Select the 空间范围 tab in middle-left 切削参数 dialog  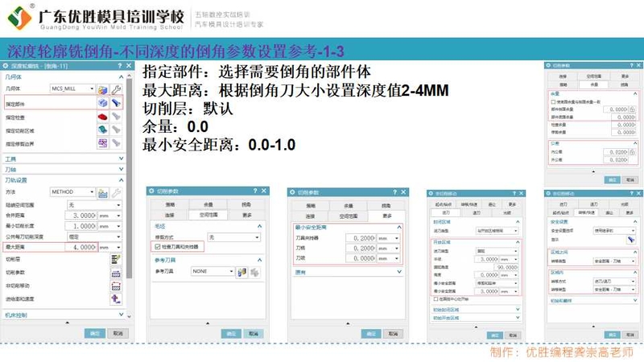208,215
